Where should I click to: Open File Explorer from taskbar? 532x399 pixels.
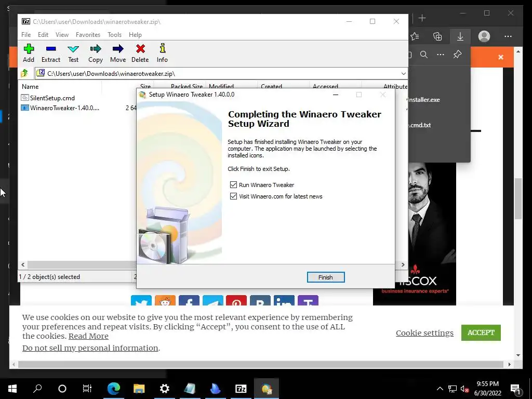tap(139, 389)
